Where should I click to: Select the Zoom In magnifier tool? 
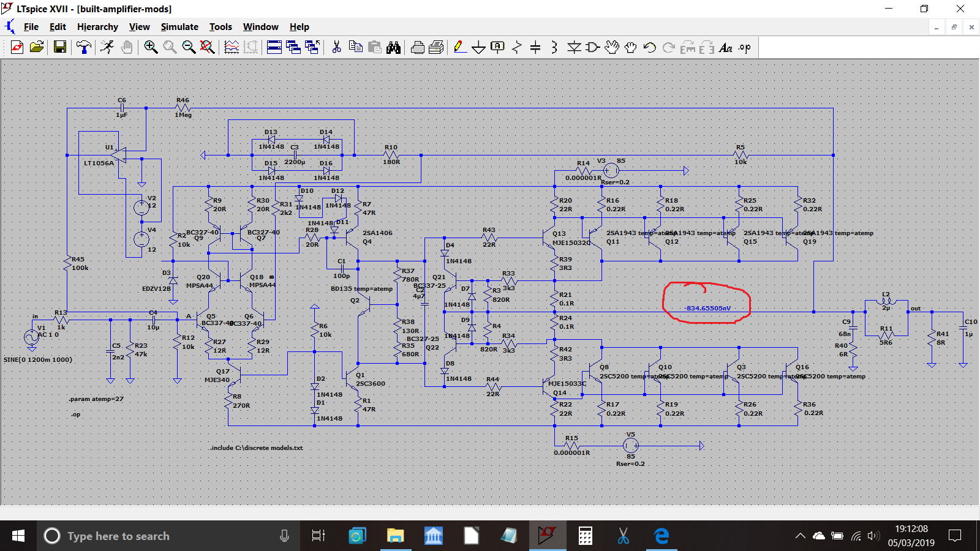coord(151,47)
